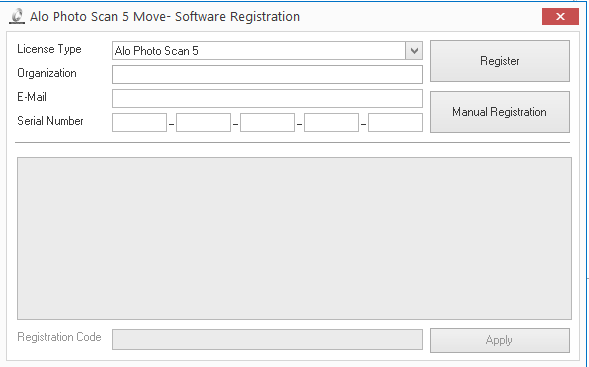Click the E-Mail label
589x367 pixels.
coord(32,97)
